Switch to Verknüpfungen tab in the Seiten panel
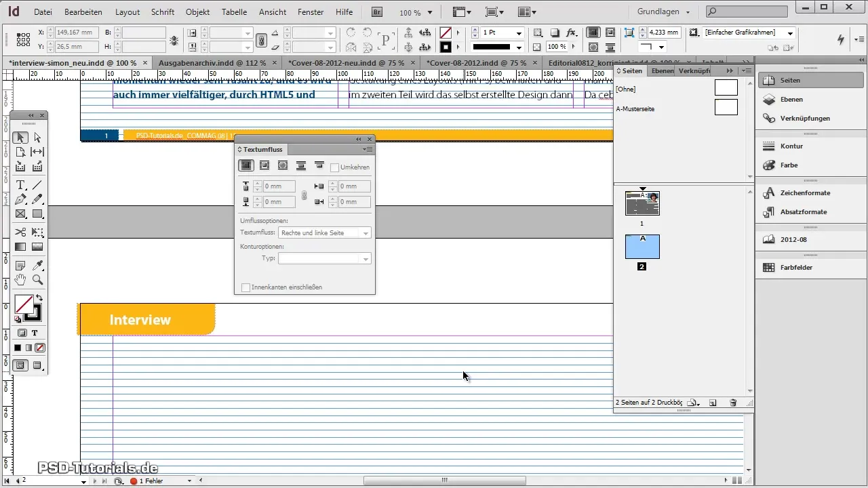The height and width of the screenshot is (488, 868). point(694,70)
